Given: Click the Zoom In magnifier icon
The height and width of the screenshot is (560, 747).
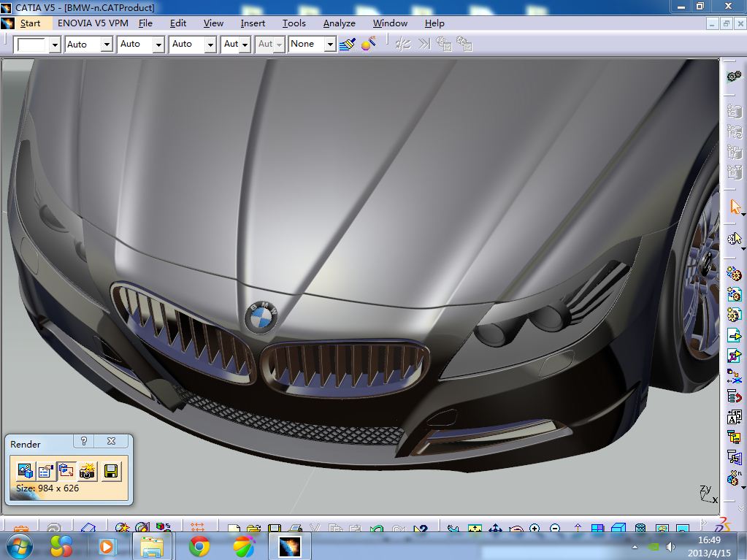Looking at the screenshot, I should pyautogui.click(x=534, y=528).
